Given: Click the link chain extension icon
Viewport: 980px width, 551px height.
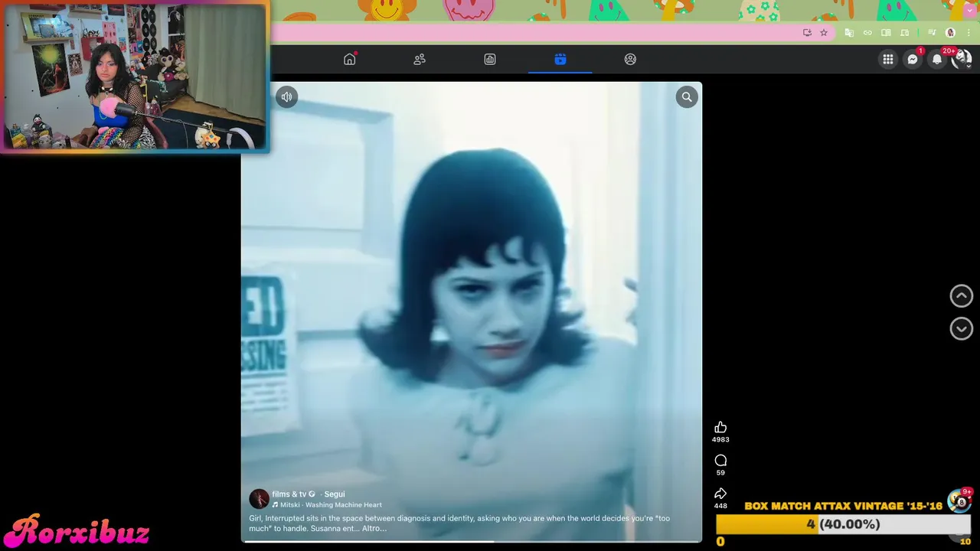Looking at the screenshot, I should point(867,33).
